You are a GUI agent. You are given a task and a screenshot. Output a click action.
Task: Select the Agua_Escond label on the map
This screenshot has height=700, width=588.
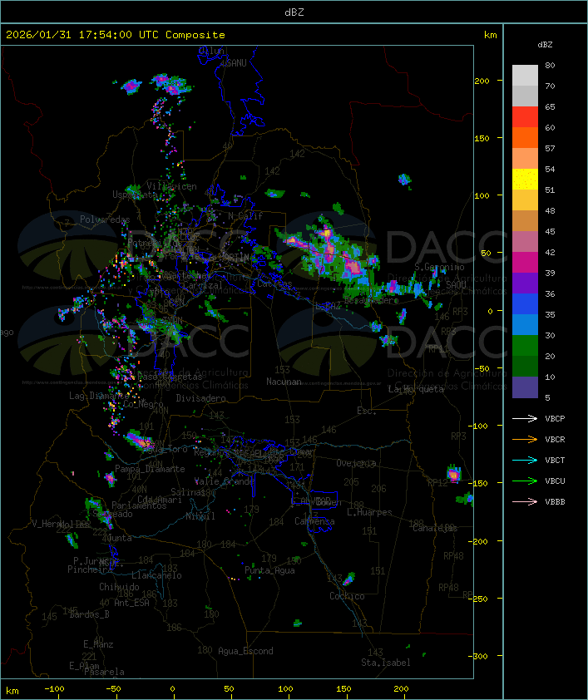[245, 651]
